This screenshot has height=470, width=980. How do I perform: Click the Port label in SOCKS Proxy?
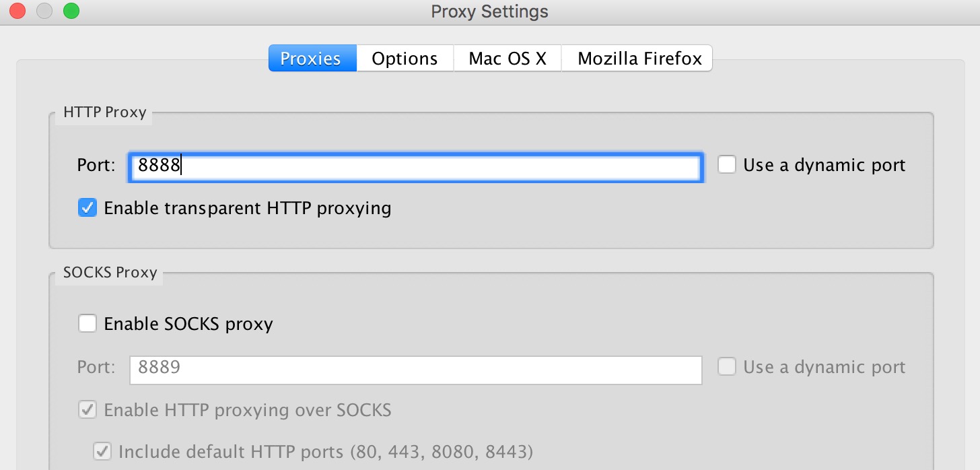coord(96,368)
